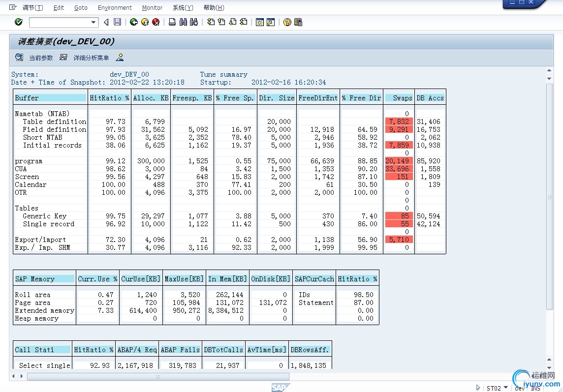The width and height of the screenshot is (563, 392).
Task: Open the 调节(T) menu
Action: click(x=32, y=7)
